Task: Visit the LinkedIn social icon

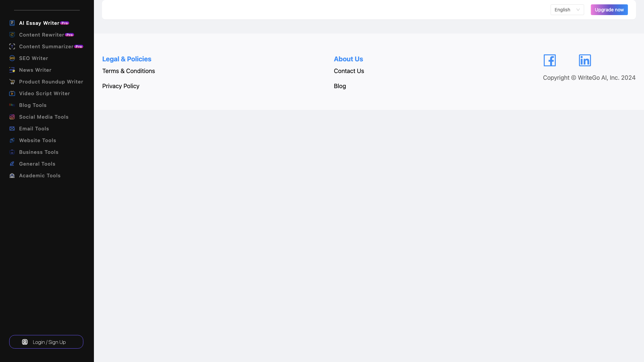Action: click(585, 61)
